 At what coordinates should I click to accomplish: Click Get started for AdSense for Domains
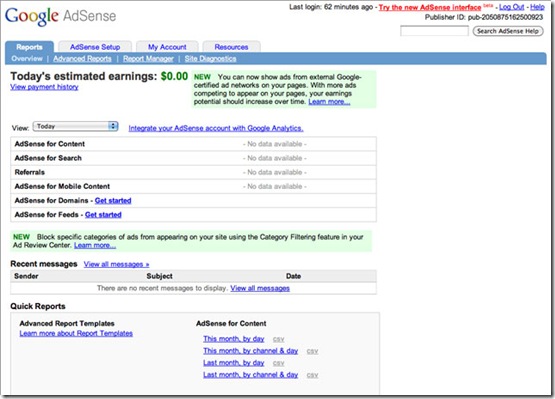[x=113, y=201]
